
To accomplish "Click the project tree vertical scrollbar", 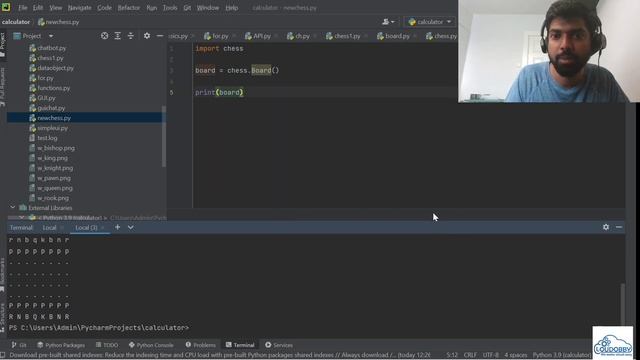I will (164, 136).
